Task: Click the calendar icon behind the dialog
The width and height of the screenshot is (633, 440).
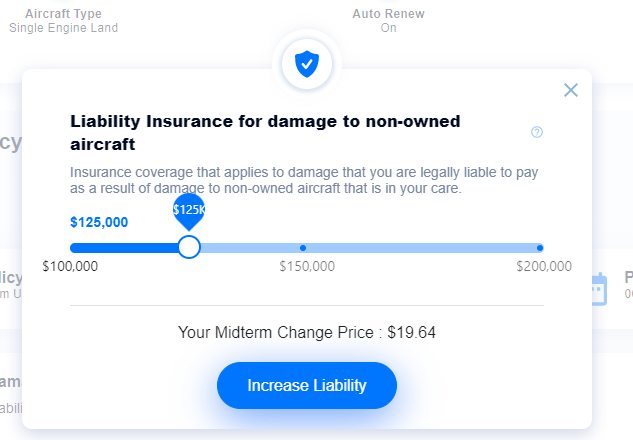Action: pos(599,289)
